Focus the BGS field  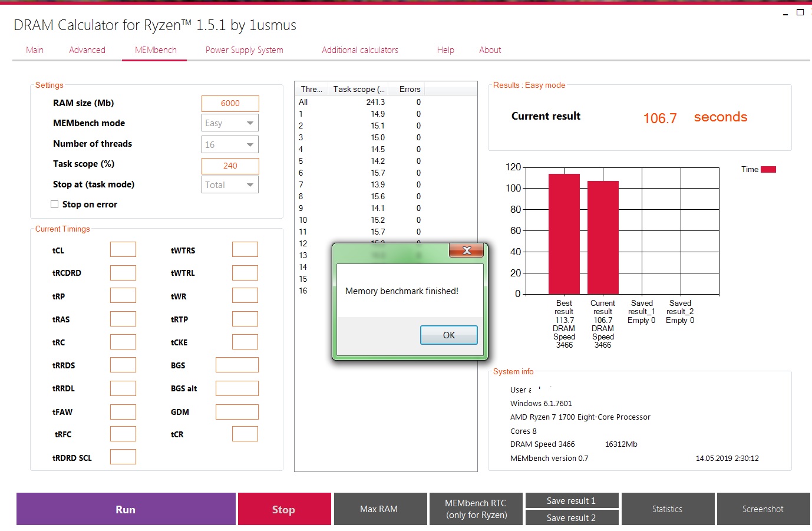pos(237,365)
